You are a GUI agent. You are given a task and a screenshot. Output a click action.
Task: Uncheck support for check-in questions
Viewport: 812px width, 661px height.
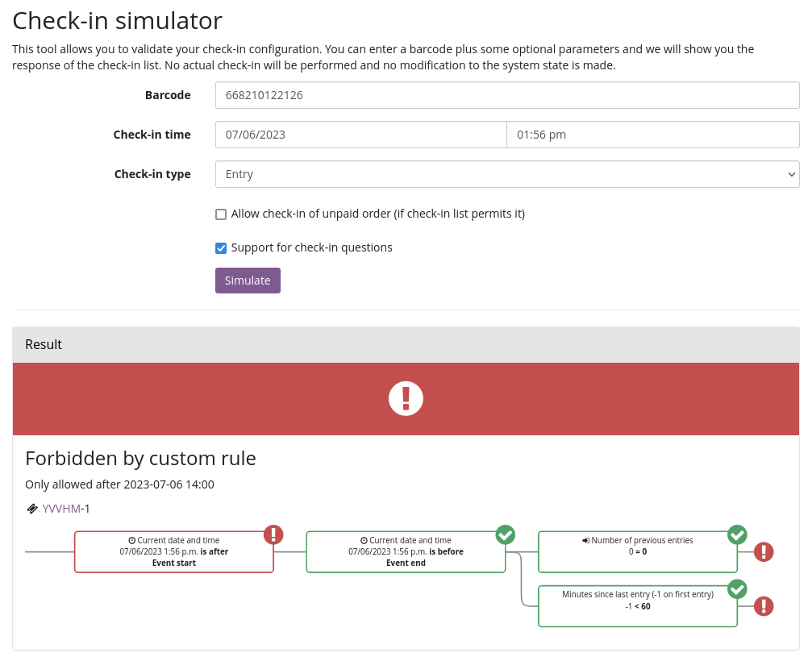coord(221,248)
